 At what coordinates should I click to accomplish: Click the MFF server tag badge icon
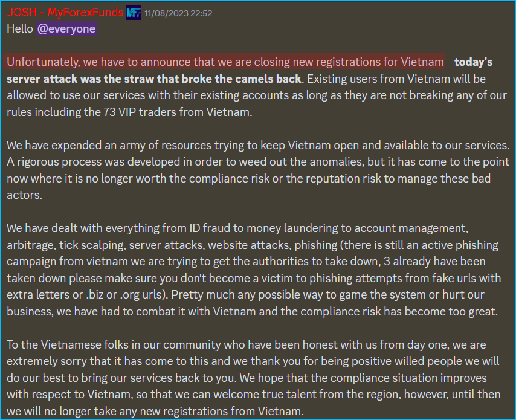pyautogui.click(x=134, y=13)
